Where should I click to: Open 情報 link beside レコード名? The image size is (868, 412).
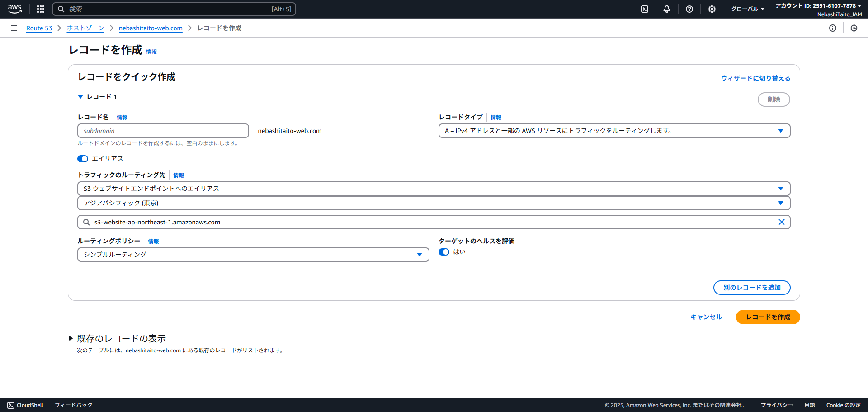122,118
